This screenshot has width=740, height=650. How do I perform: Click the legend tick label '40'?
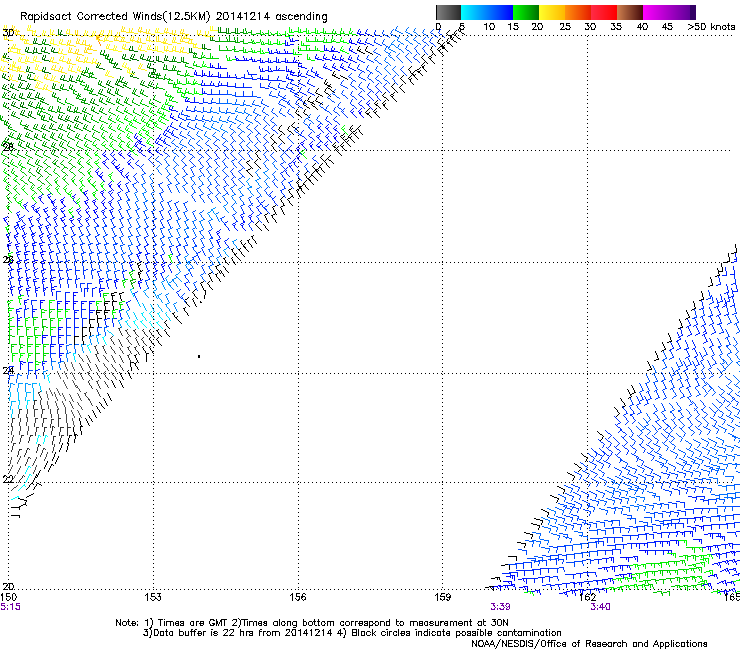pos(642,27)
